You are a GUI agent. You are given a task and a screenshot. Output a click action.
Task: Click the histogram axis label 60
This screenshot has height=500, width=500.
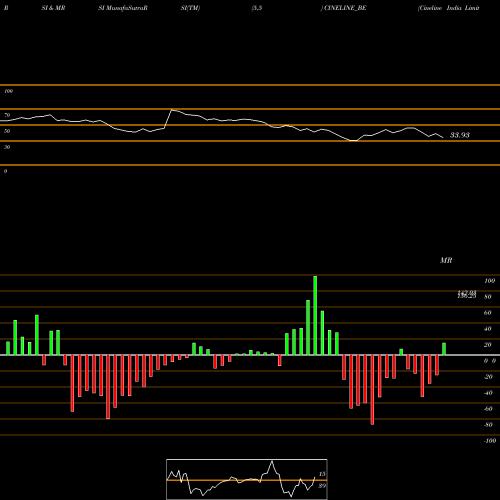tap(488, 313)
